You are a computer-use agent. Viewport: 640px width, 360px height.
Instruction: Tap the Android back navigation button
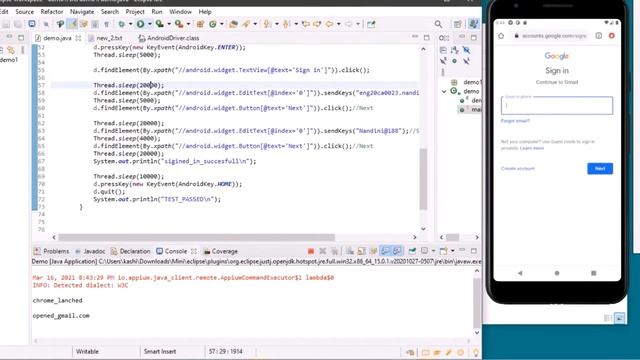point(520,273)
